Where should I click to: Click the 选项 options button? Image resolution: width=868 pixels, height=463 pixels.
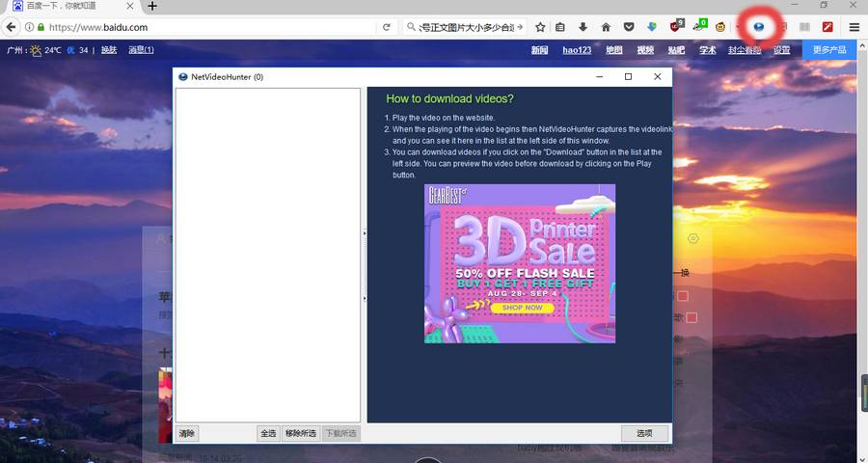coord(644,434)
